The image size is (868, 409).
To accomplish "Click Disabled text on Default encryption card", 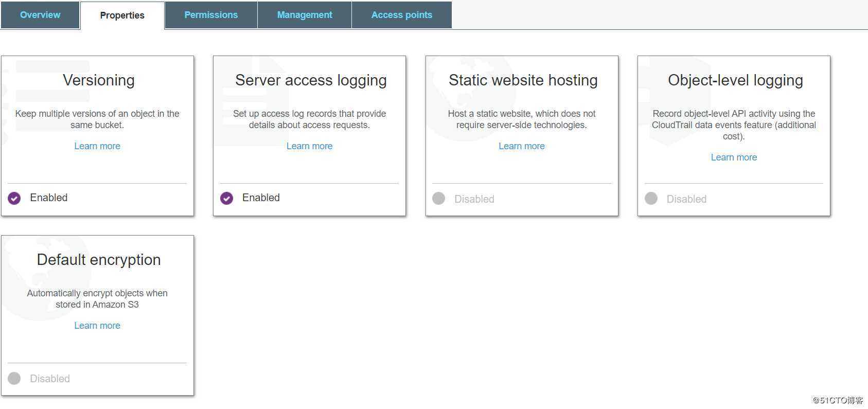I will coord(50,379).
